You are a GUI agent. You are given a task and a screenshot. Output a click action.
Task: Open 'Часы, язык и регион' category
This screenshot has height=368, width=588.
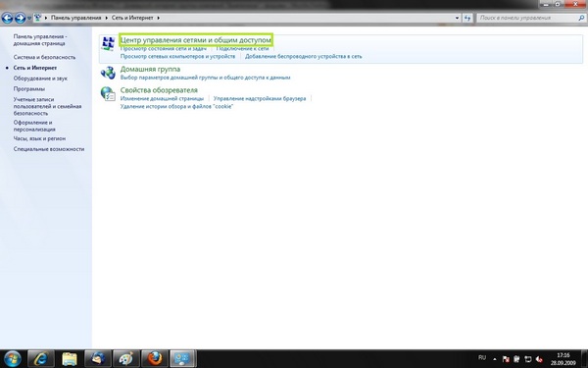click(39, 138)
